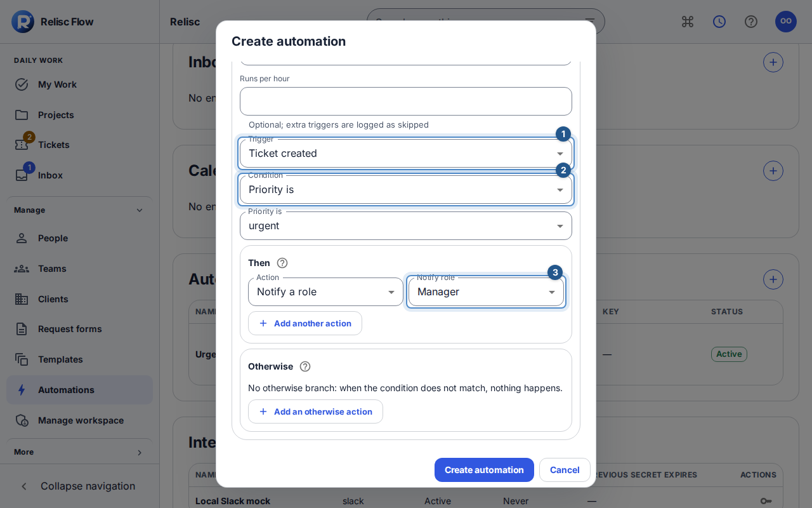The width and height of the screenshot is (812, 508).
Task: Open the Priority is dropdown showing urgent
Action: (x=406, y=226)
